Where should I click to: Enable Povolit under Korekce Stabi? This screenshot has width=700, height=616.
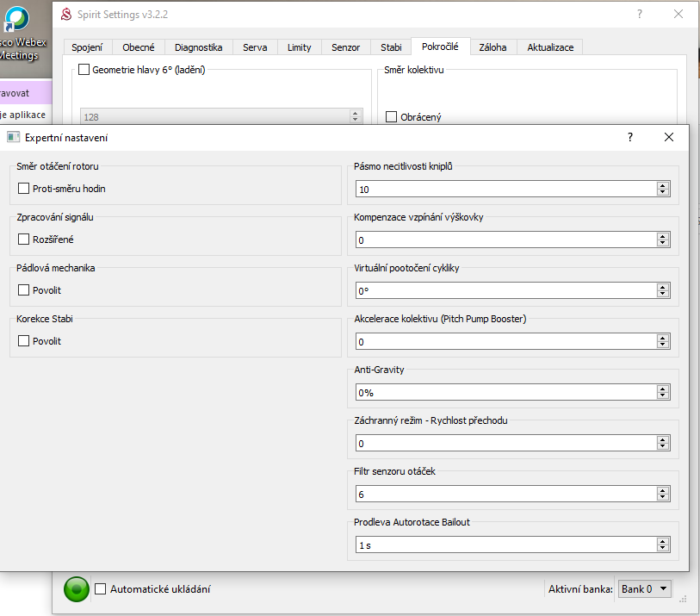point(24,341)
